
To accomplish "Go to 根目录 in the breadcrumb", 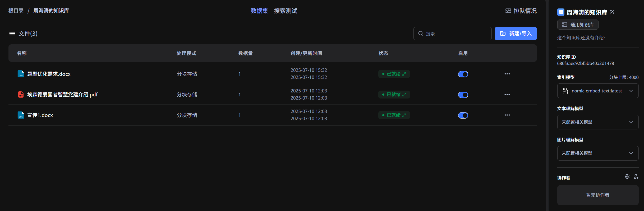I will pyautogui.click(x=16, y=11).
